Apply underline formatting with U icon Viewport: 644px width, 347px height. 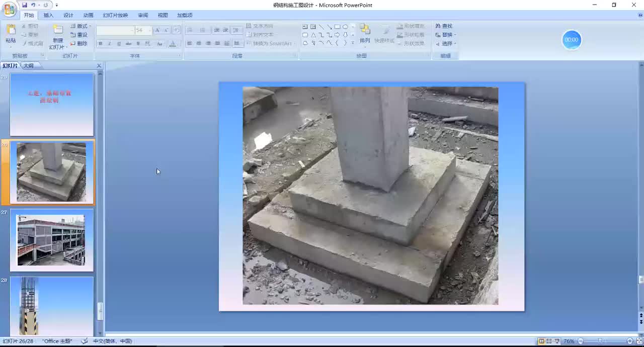tap(119, 44)
